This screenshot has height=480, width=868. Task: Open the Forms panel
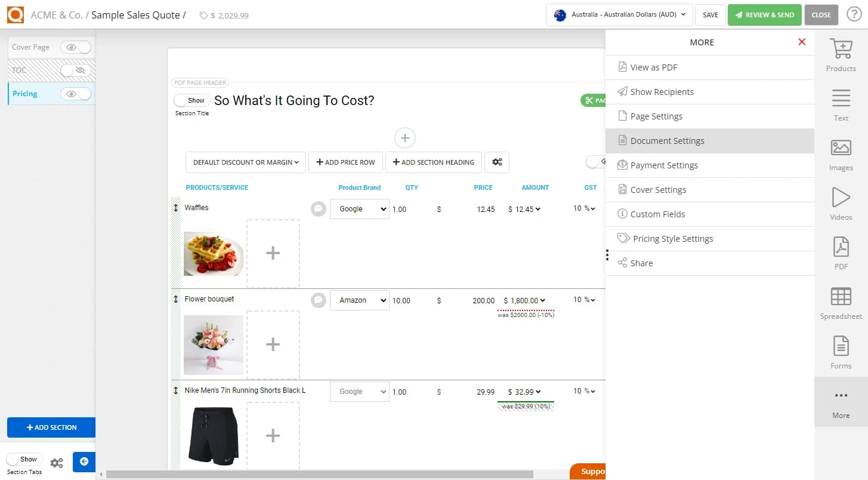click(840, 351)
